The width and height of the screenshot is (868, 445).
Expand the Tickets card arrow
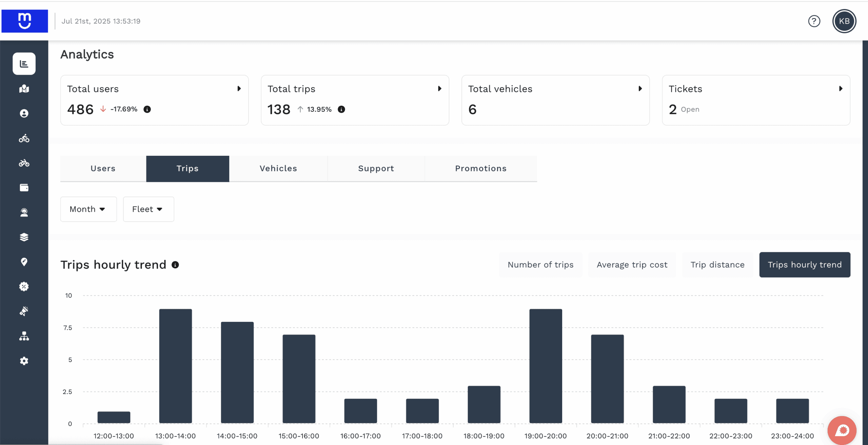tap(841, 89)
